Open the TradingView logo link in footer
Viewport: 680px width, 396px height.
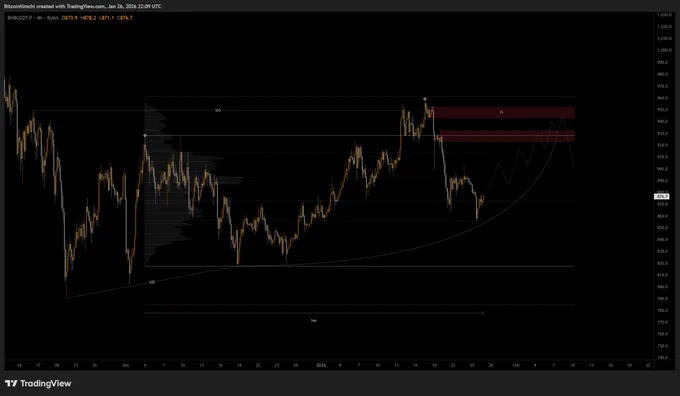38,383
